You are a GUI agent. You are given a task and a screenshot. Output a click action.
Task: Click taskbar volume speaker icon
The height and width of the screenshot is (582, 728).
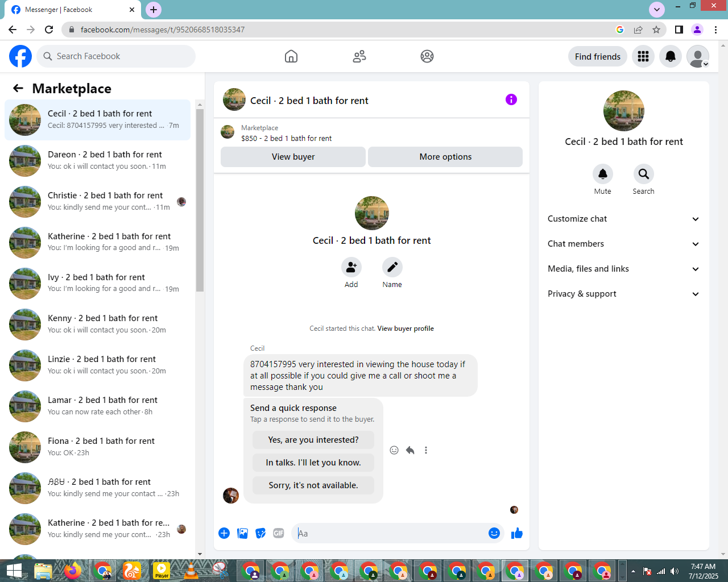675,571
